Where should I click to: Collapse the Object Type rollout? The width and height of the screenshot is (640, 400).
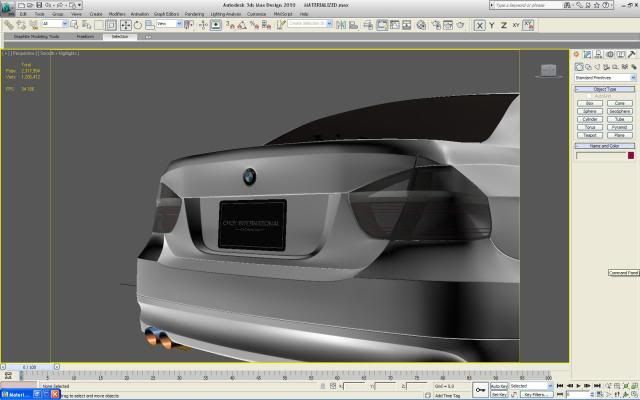pyautogui.click(x=605, y=89)
